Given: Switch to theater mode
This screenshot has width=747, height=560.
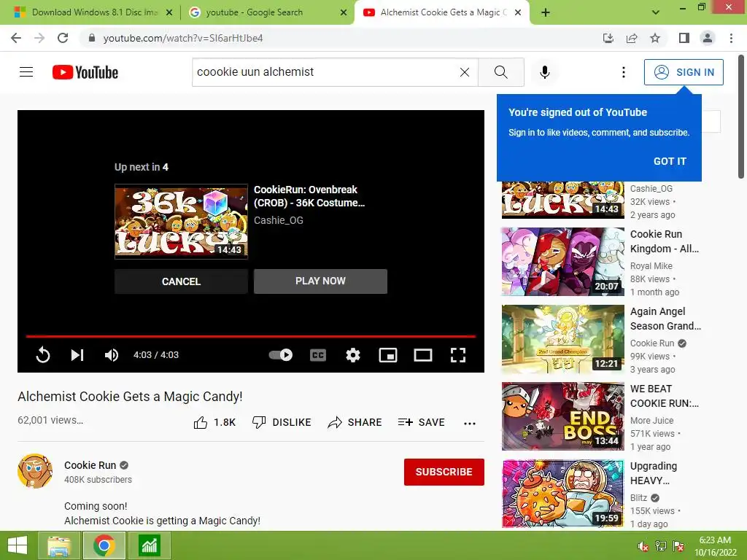Looking at the screenshot, I should pyautogui.click(x=423, y=355).
